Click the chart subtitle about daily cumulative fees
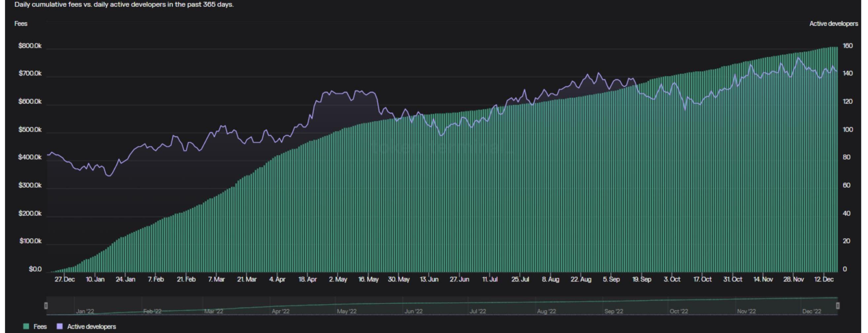This screenshot has width=868, height=333. tap(124, 4)
